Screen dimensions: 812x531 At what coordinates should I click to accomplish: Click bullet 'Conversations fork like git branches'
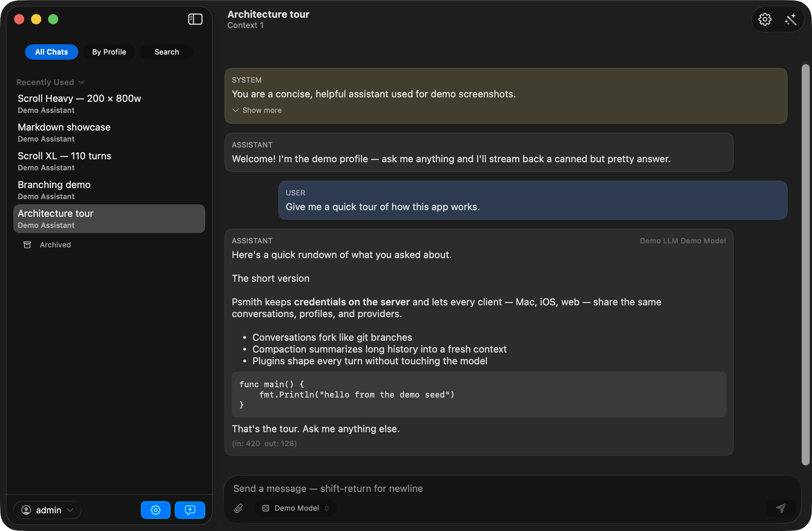pyautogui.click(x=332, y=337)
